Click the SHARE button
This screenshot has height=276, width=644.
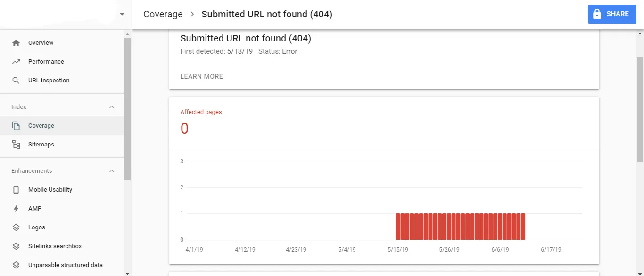[x=611, y=14]
